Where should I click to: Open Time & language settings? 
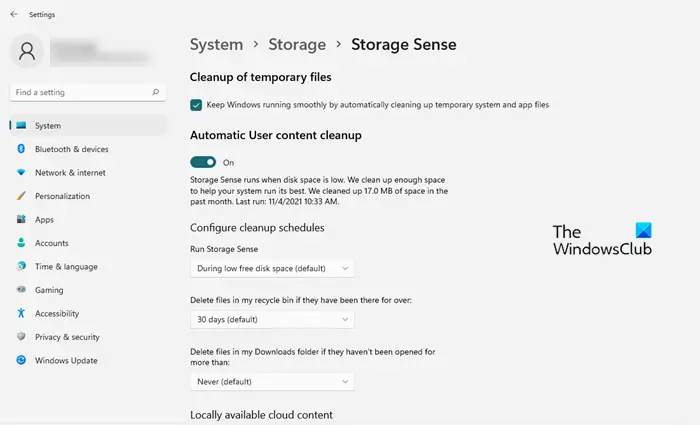tap(66, 266)
